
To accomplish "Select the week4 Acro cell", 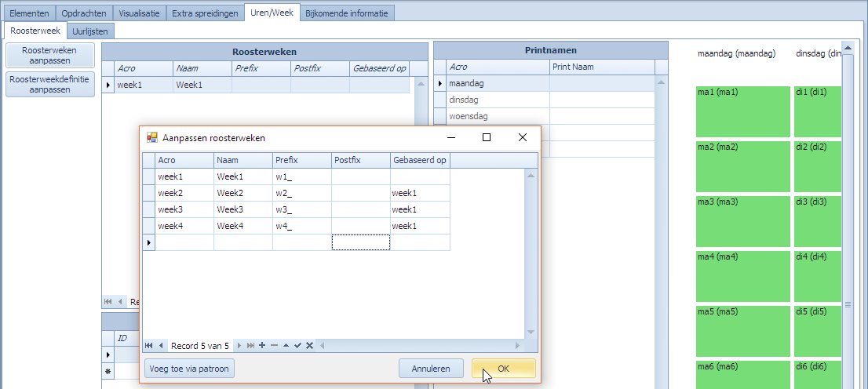I will [x=184, y=226].
